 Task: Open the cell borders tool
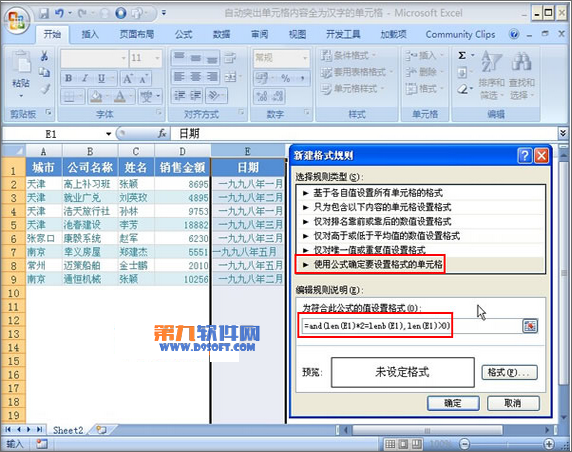(69, 97)
